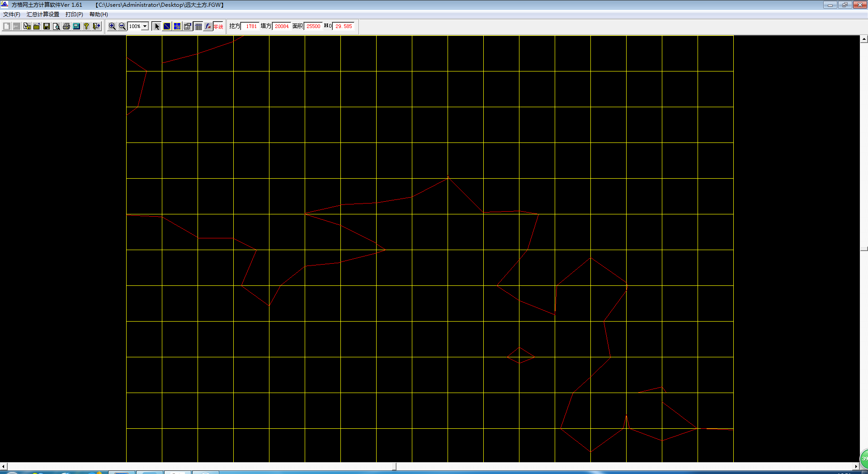Click the vertical scrollbar up arrow
The width and height of the screenshot is (868, 474).
(x=864, y=39)
